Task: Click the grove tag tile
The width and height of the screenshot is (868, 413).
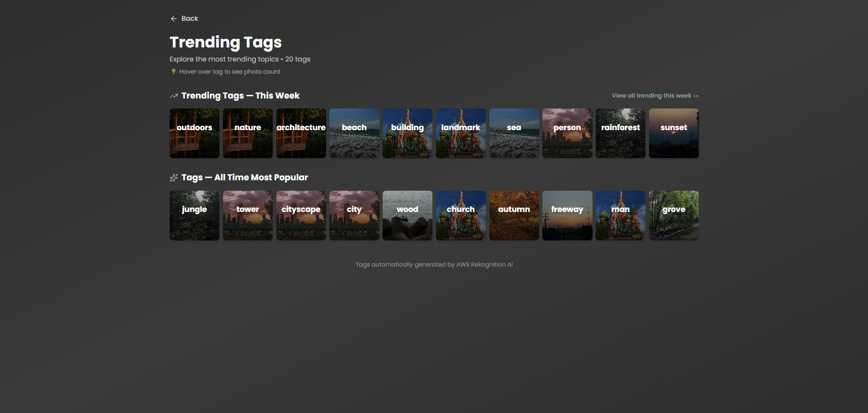Action: (x=674, y=215)
